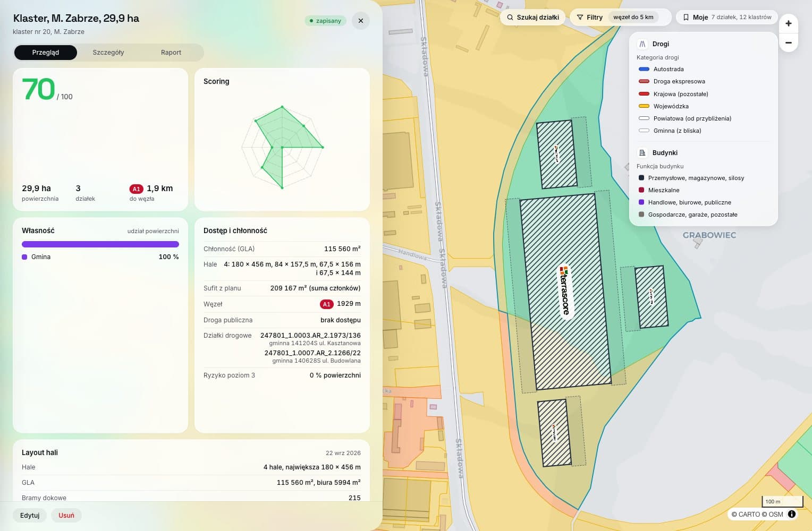The height and width of the screenshot is (531, 812).
Task: Click the Autostrada blue legend swatch
Action: 644,69
